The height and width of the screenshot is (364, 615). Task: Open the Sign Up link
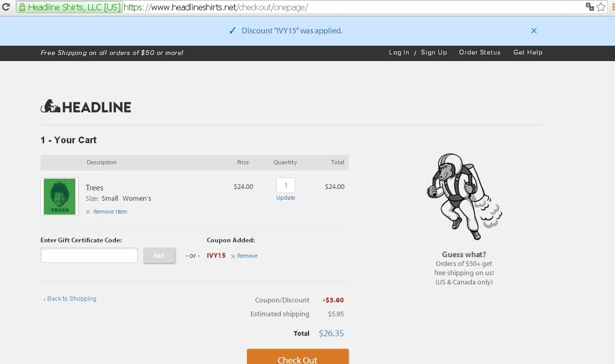click(x=434, y=52)
